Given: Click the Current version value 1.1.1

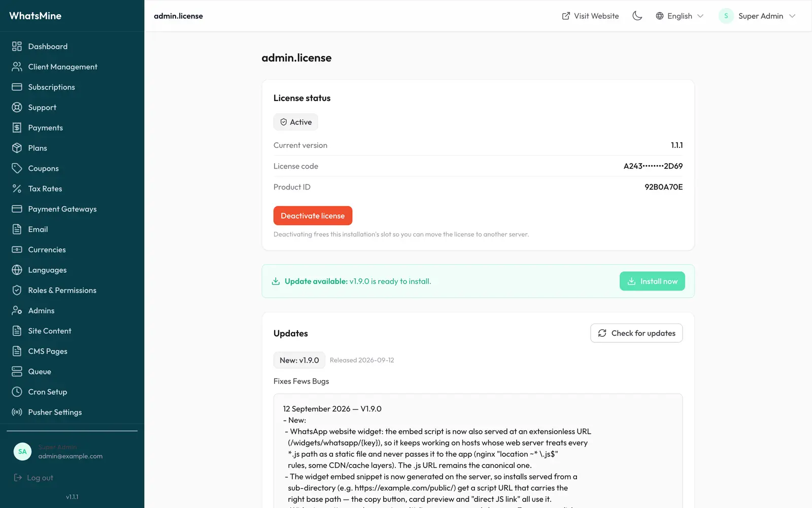Looking at the screenshot, I should pos(676,145).
